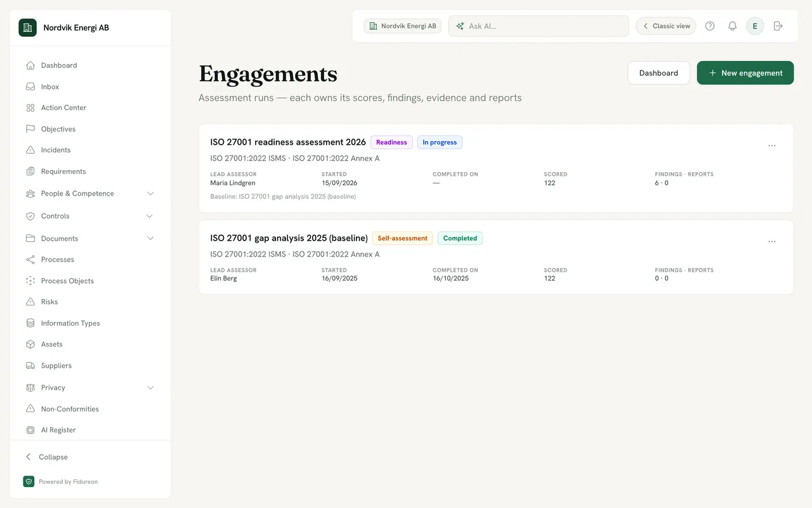Click the Assets cube icon
812x508 pixels.
tap(30, 344)
